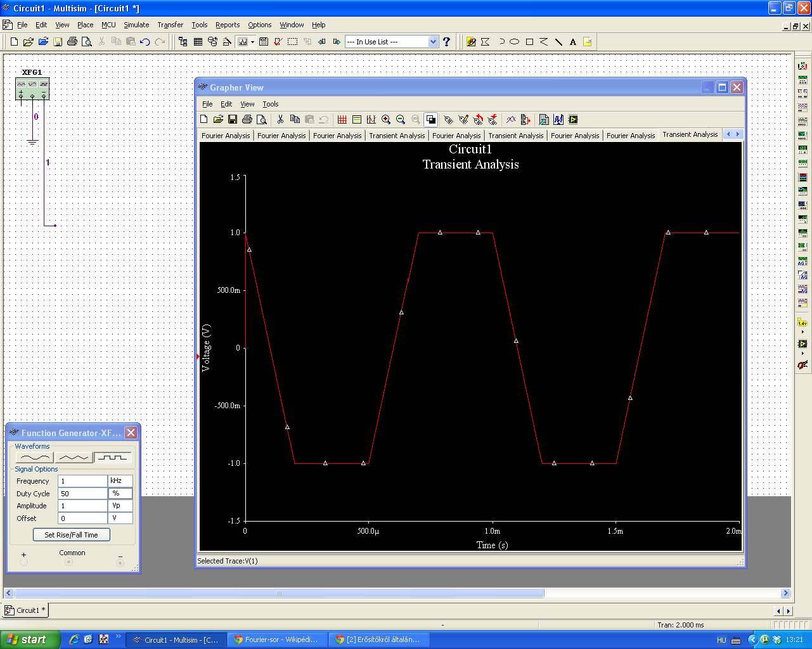Image resolution: width=812 pixels, height=649 pixels.
Task: Click the question mark help icon
Action: tap(447, 42)
